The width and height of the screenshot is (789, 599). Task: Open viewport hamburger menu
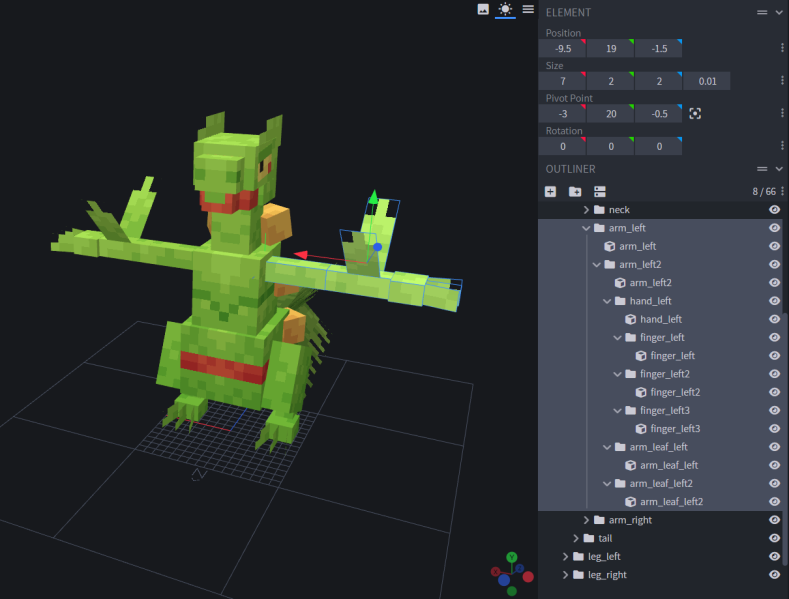[x=528, y=9]
